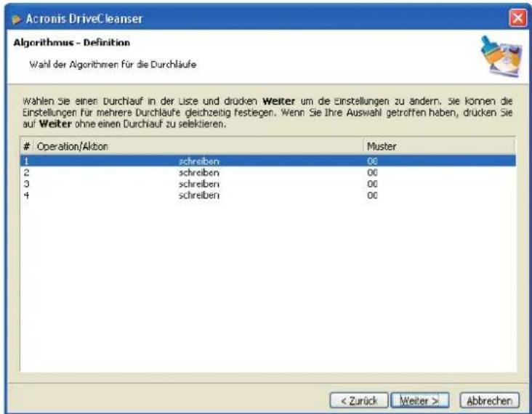Click the 00 pattern of pass 1
532x414 pixels.
(x=372, y=161)
